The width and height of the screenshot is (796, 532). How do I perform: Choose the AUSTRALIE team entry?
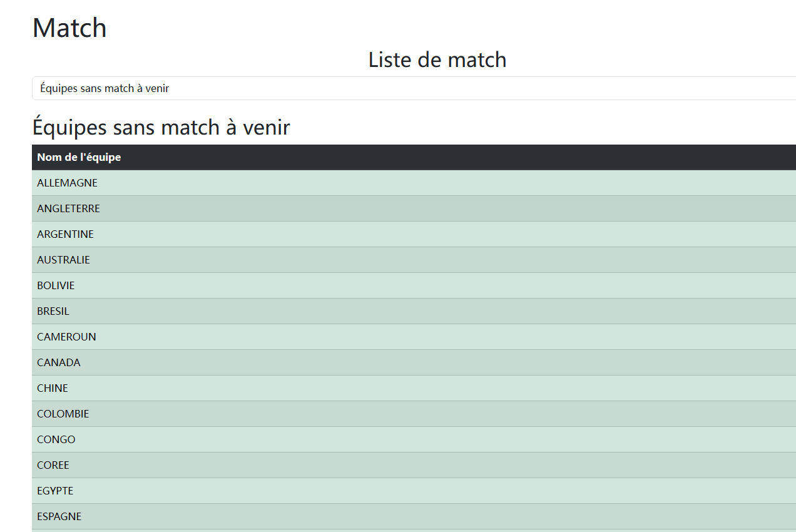point(64,260)
